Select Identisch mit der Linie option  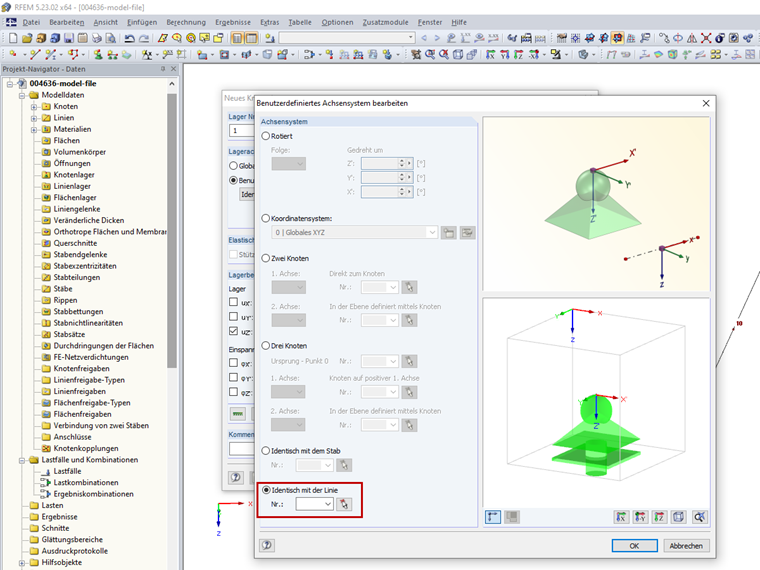coord(266,490)
